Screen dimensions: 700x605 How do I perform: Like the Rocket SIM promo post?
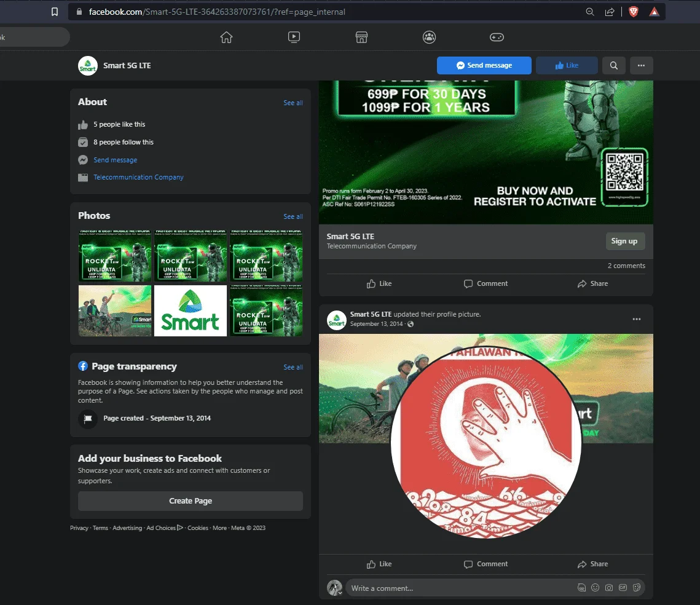379,283
